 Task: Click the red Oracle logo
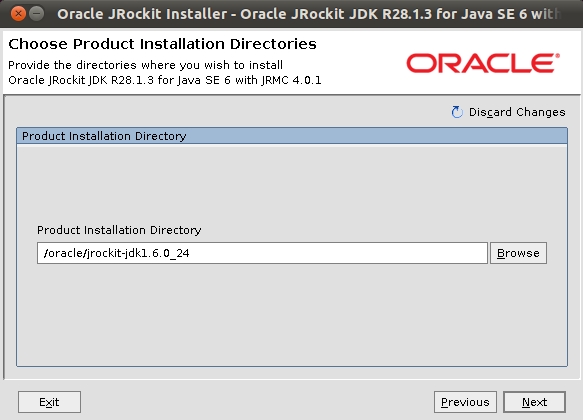point(483,63)
